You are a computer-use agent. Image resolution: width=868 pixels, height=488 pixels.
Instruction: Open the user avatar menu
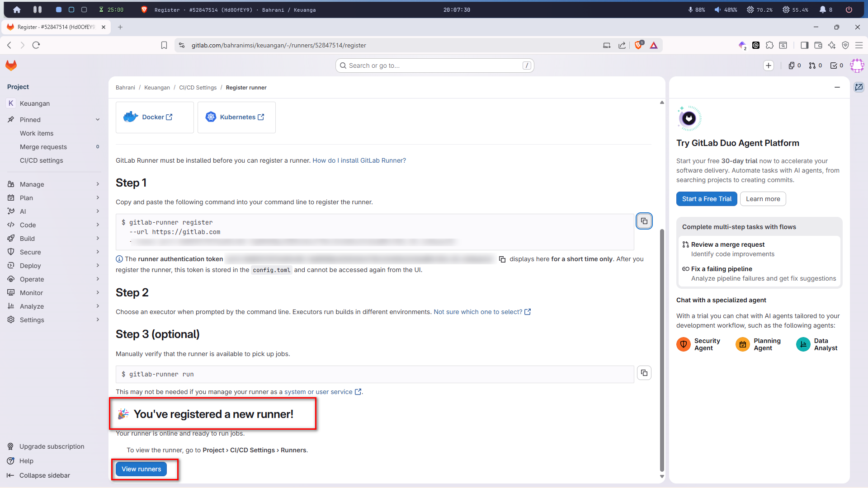click(x=857, y=66)
